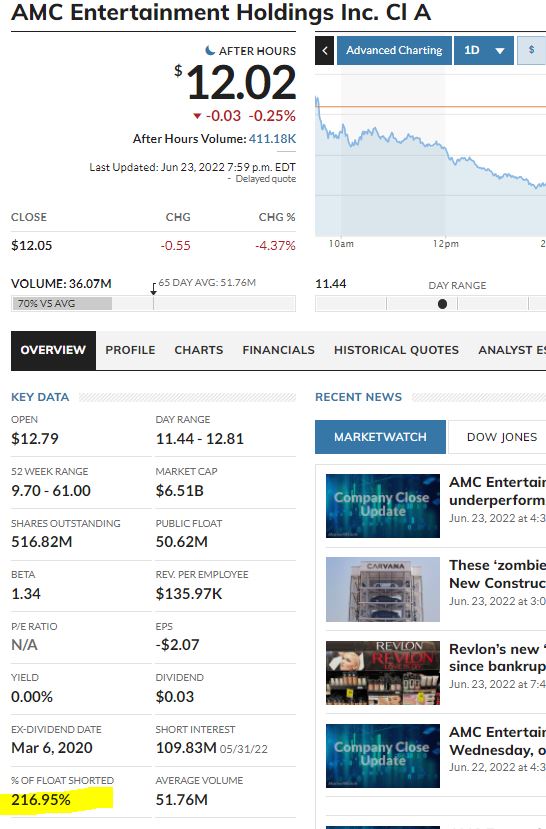546x829 pixels.
Task: Click the P/E Ratio N/A value
Action: click(x=24, y=645)
